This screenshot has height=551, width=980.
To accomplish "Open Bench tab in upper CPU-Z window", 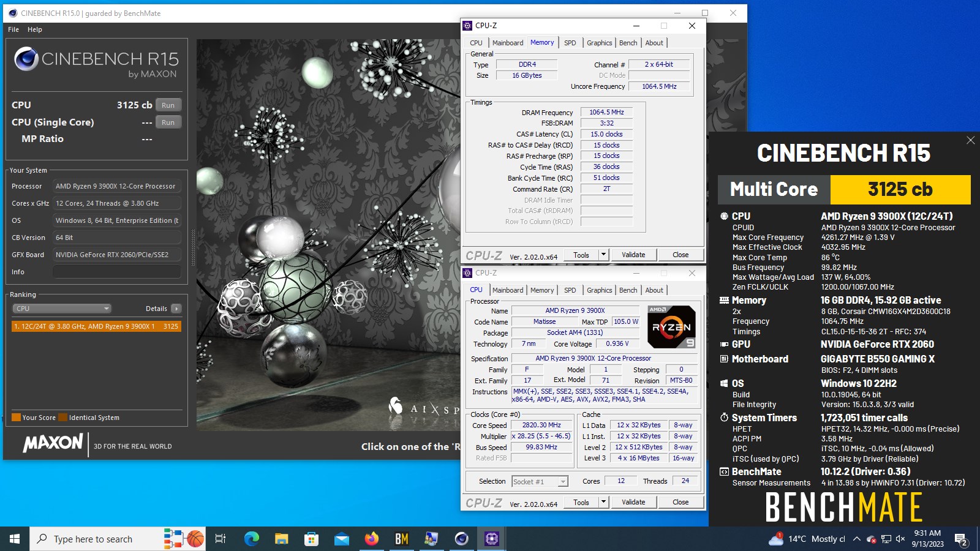I will click(x=628, y=43).
